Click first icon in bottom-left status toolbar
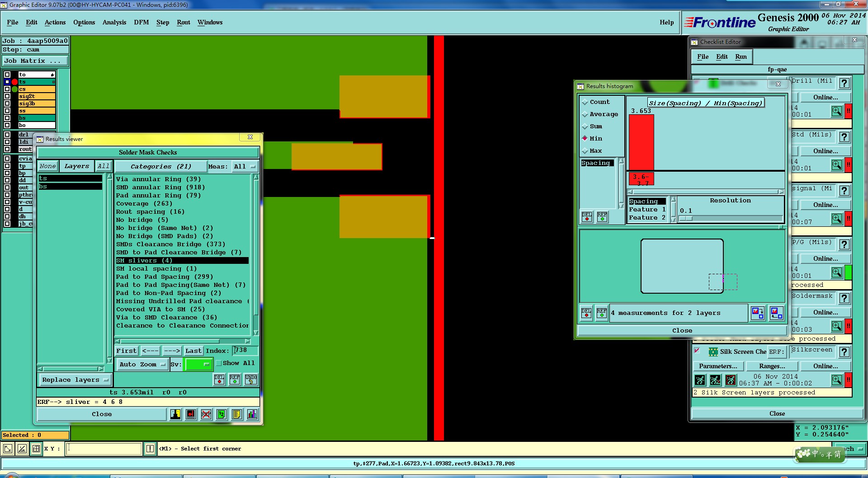Viewport: 868px width, 478px height. pos(8,449)
